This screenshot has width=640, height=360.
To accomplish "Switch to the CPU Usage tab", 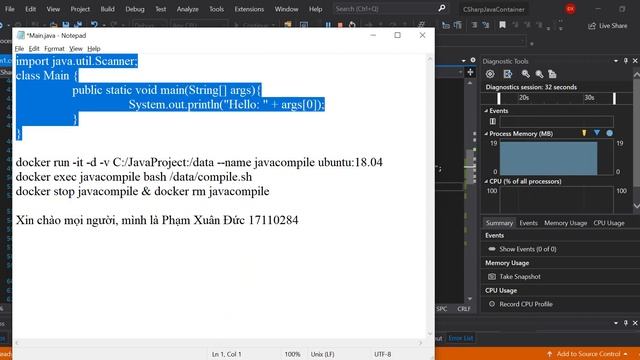I will click(x=609, y=223).
